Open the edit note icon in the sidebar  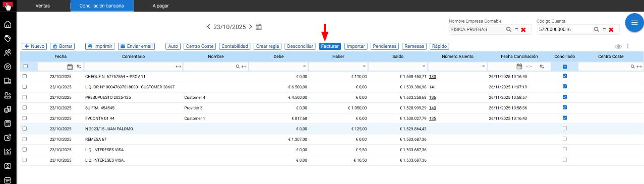(x=8, y=138)
